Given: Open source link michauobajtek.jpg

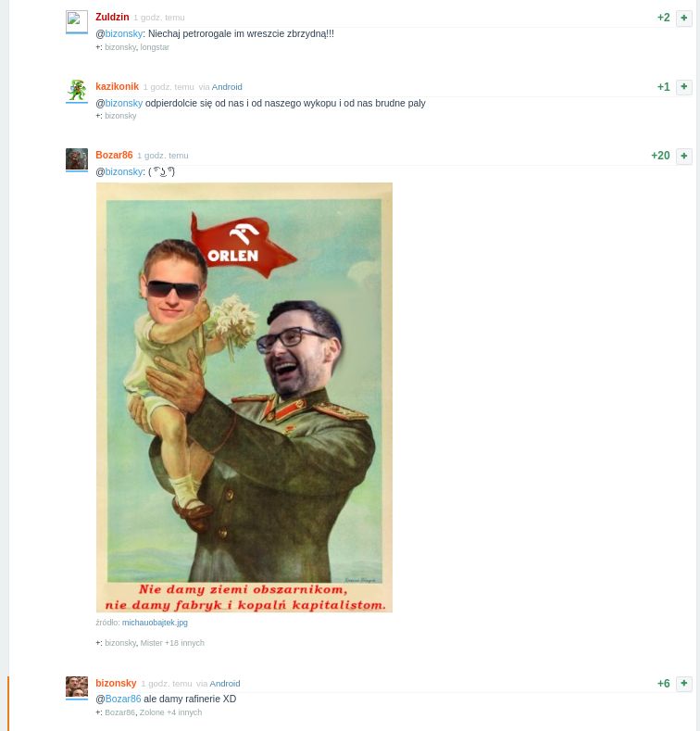Looking at the screenshot, I should pos(155,623).
